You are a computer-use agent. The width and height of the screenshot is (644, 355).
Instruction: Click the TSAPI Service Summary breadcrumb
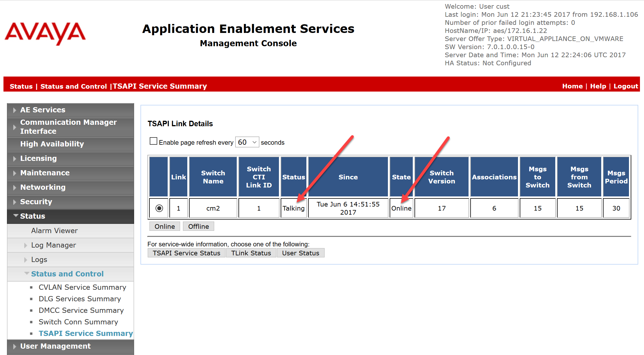[x=160, y=86]
